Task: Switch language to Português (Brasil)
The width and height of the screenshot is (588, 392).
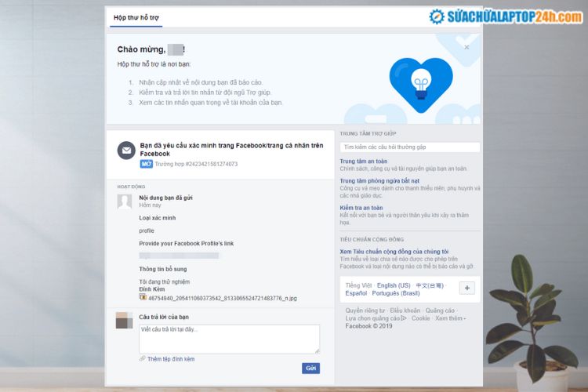Action: click(x=396, y=293)
